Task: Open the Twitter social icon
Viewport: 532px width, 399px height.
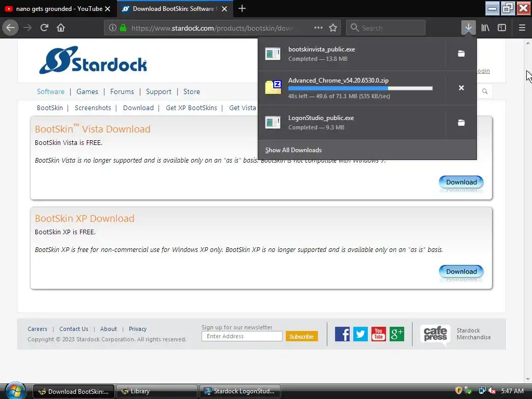Action: (x=361, y=334)
